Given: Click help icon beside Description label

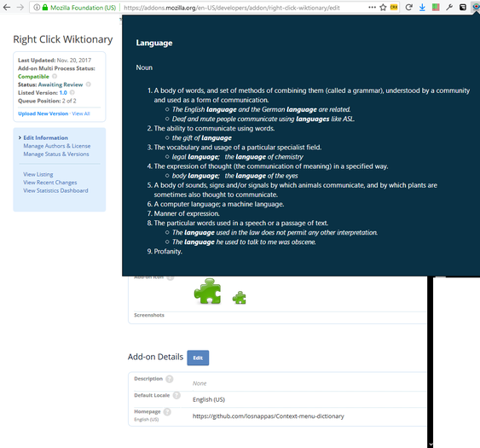Looking at the screenshot, I should pyautogui.click(x=170, y=379).
